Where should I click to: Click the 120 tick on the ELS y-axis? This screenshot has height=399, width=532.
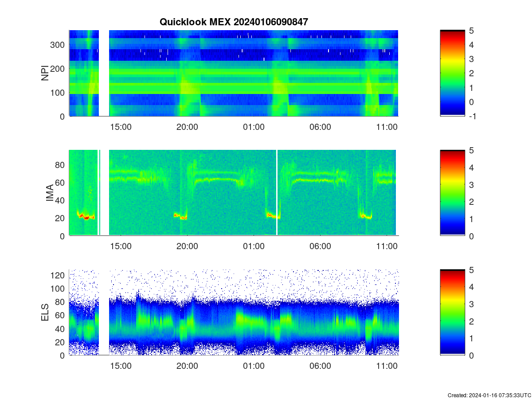pyautogui.click(x=58, y=275)
